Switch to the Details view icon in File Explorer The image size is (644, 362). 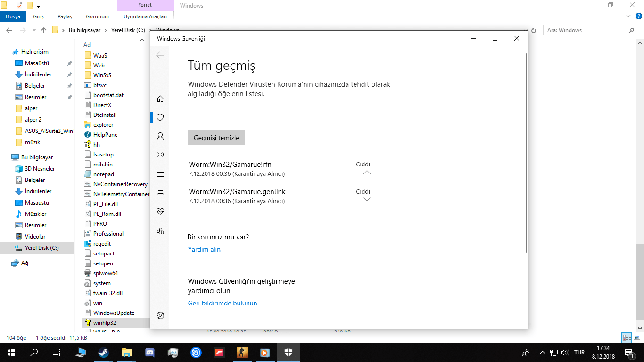pos(627,337)
